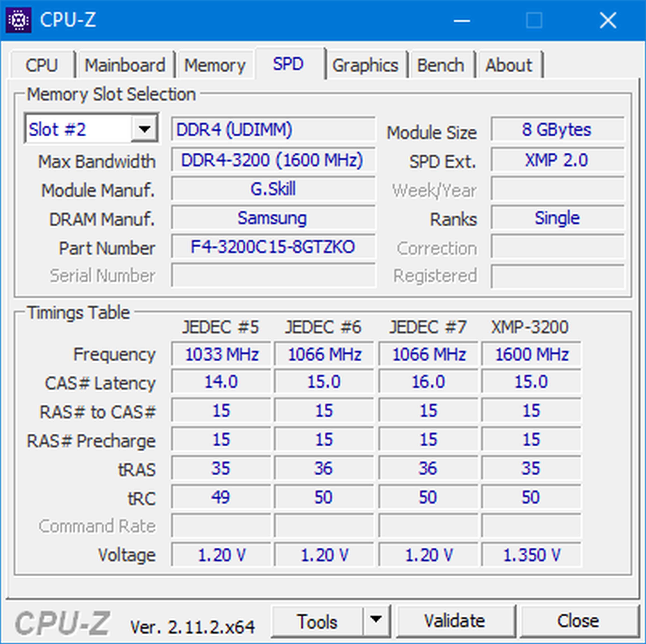Screen dimensions: 646x644
Task: Click the tRAS value 35 under JEDEC #5
Action: [x=221, y=468]
